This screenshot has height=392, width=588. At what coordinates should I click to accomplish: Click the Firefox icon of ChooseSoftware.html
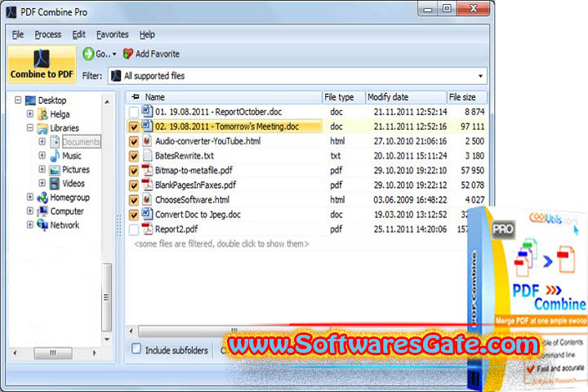pos(147,199)
